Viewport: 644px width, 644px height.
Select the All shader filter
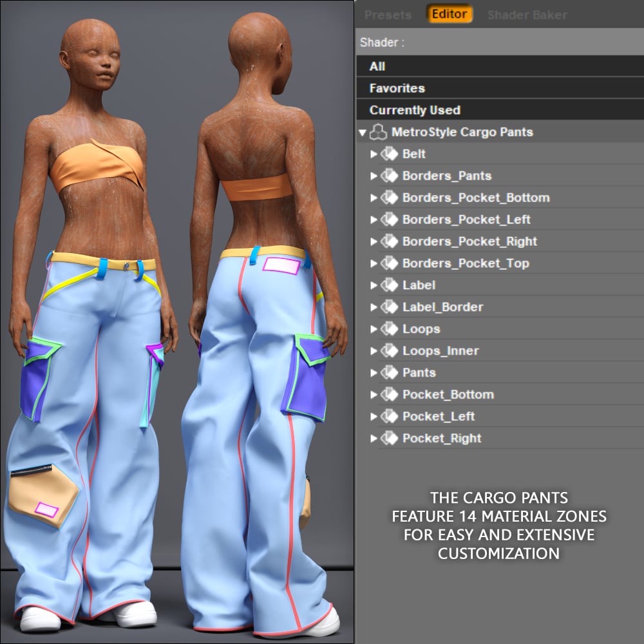tap(500, 66)
